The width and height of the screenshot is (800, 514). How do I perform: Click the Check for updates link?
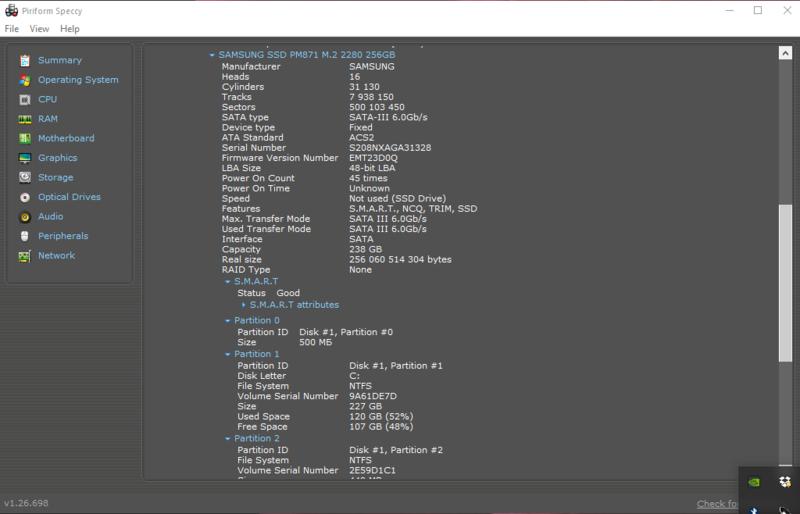tap(717, 504)
